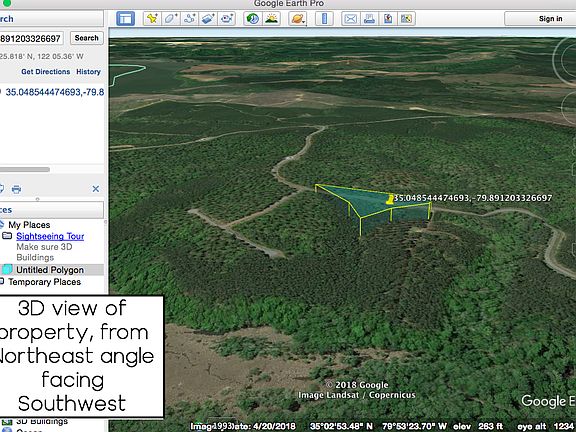The width and height of the screenshot is (576, 432).
Task: Click the Print icon in toolbar
Action: [x=369, y=18]
